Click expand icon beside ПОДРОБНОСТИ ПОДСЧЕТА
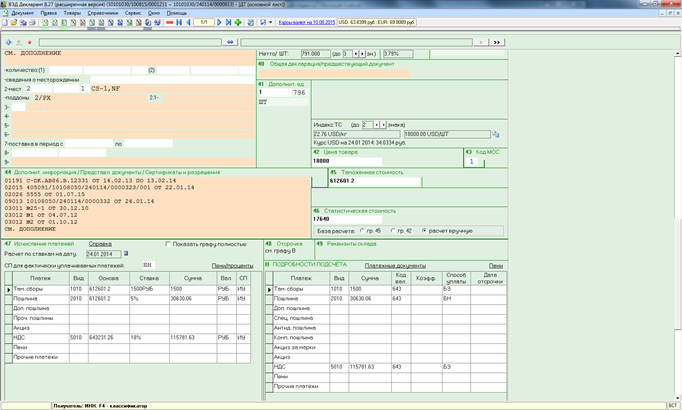This screenshot has height=410, width=682. click(266, 265)
